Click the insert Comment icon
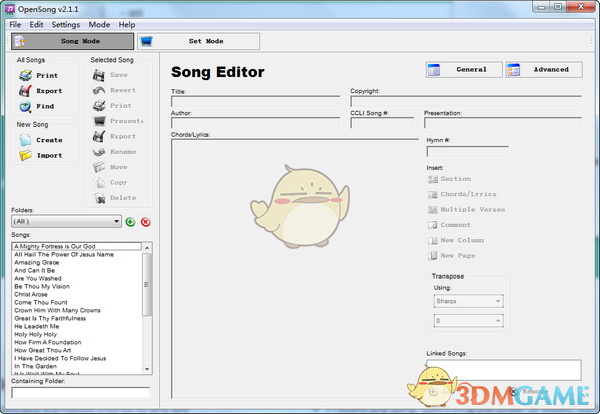 pos(432,225)
